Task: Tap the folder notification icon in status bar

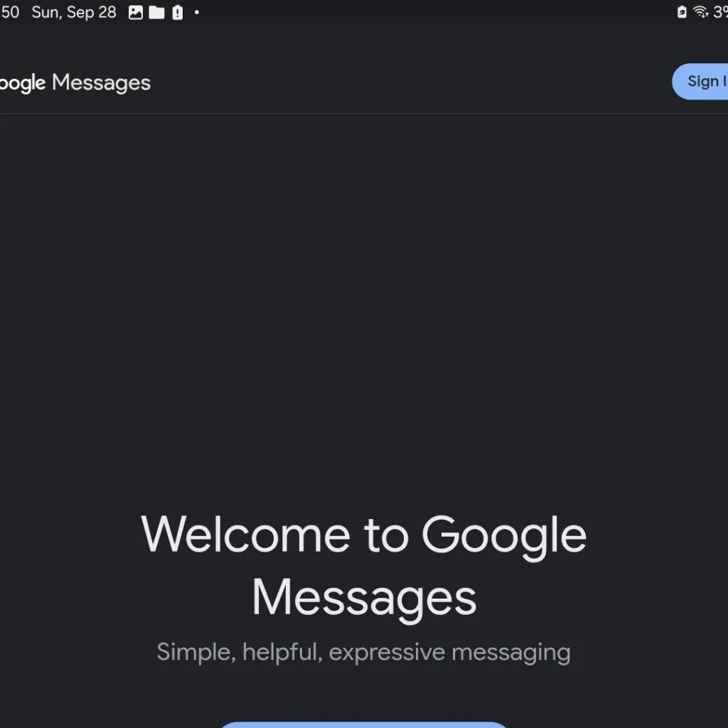Action: pyautogui.click(x=156, y=13)
